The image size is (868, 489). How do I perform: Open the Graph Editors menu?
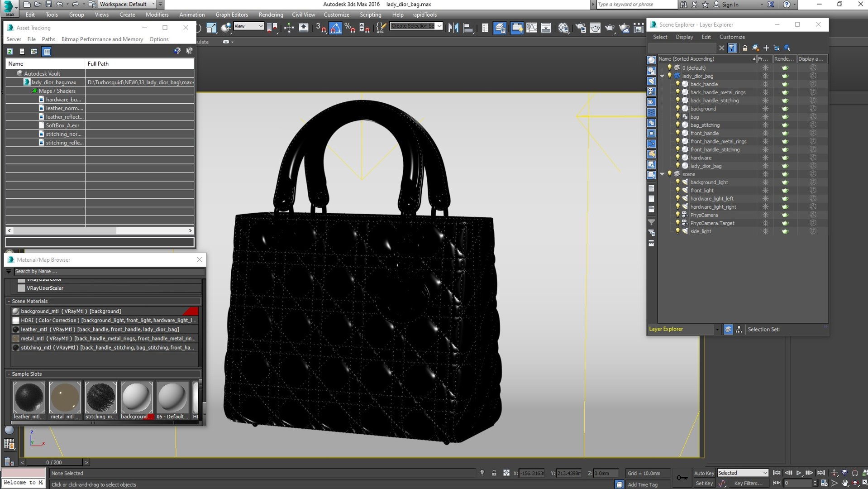click(232, 14)
